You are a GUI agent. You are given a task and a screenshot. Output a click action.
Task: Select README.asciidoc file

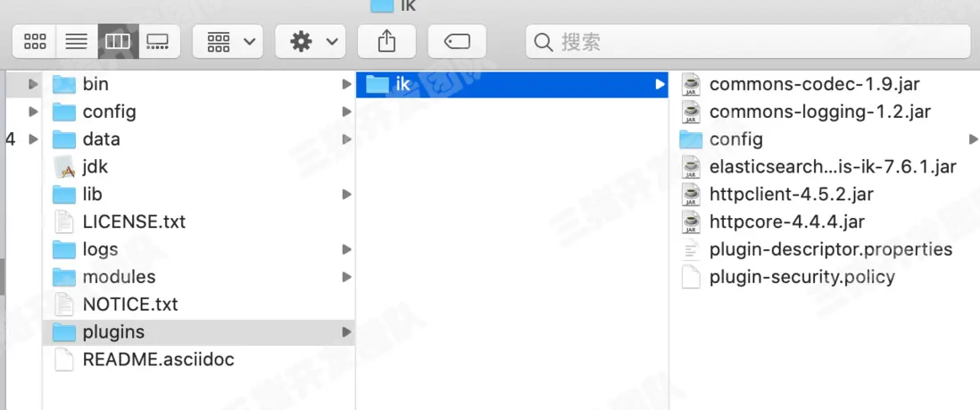pos(199,359)
